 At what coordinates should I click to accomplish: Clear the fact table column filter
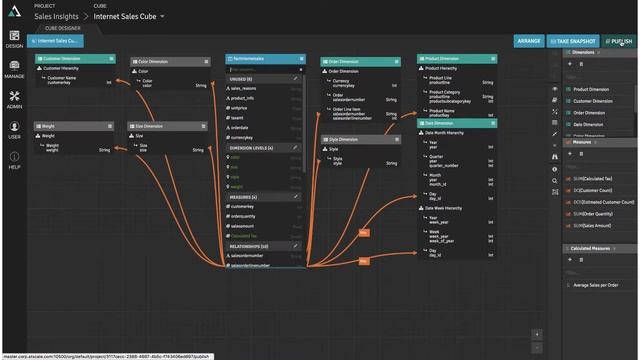coord(301,70)
